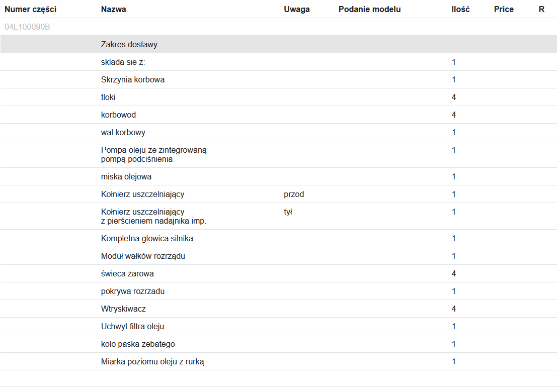Click the Podanie modelu column header

pyautogui.click(x=370, y=10)
